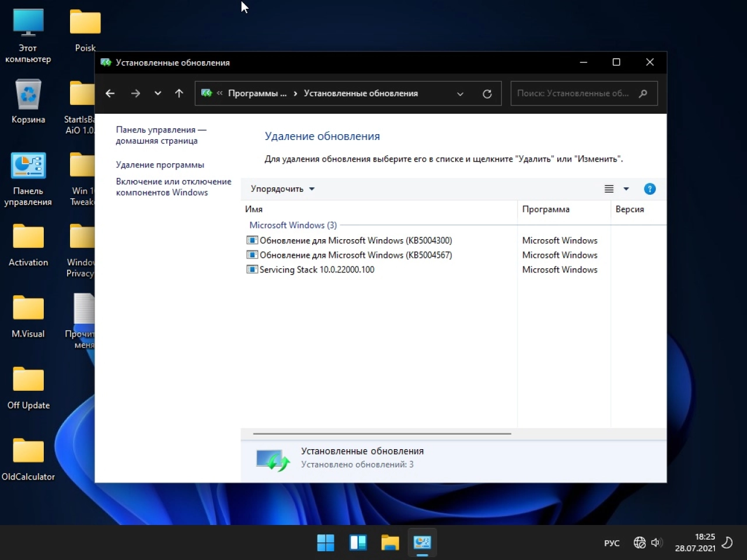This screenshot has height=560, width=747.
Task: Click the title bar window icon
Action: click(106, 62)
